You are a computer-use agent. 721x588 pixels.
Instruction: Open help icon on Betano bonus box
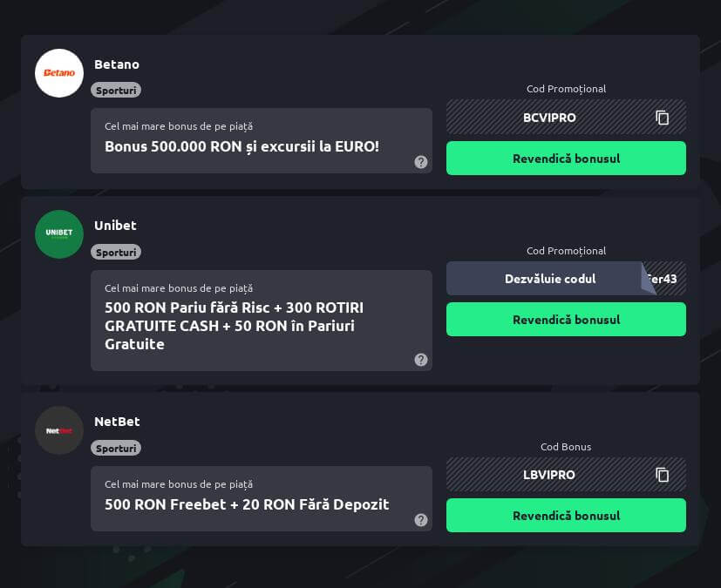[x=421, y=162]
